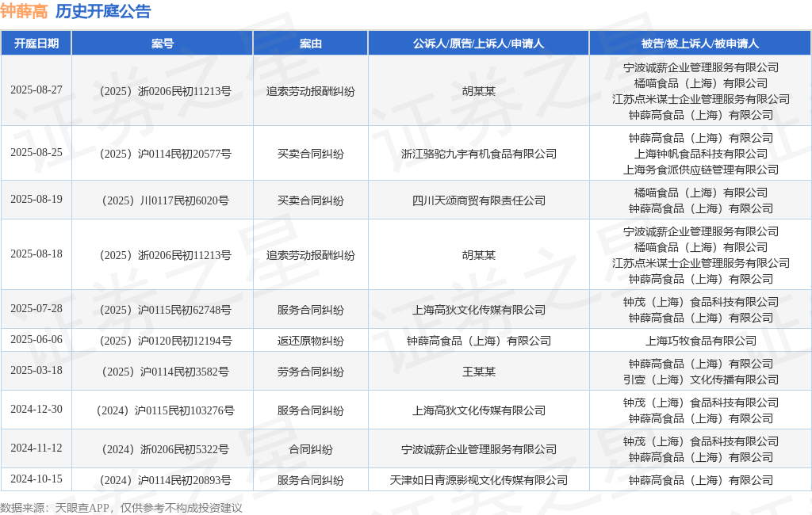Click defendant 引壹（上海）文化传播有限公司
Image resolution: width=812 pixels, height=515 pixels.
pos(701,380)
